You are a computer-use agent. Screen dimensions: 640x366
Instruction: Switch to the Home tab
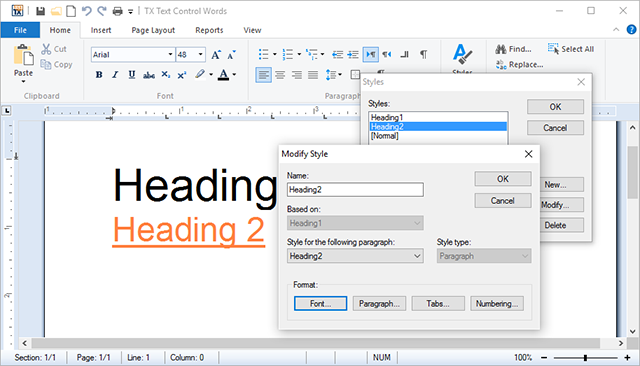point(60,30)
